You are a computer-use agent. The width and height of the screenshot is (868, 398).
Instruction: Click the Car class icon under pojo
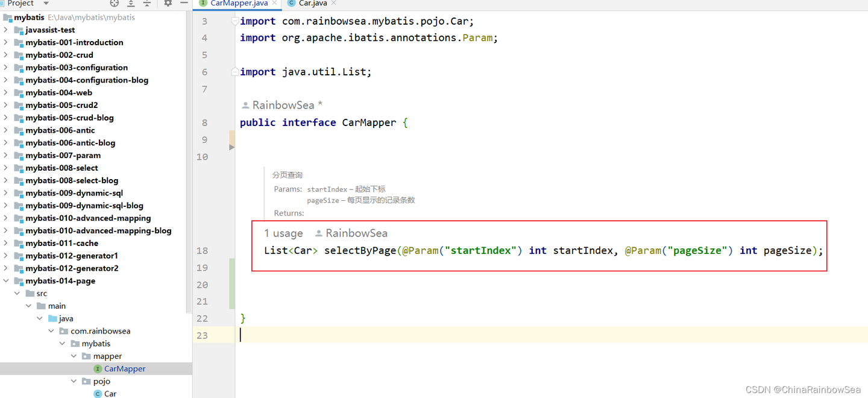[x=98, y=393]
